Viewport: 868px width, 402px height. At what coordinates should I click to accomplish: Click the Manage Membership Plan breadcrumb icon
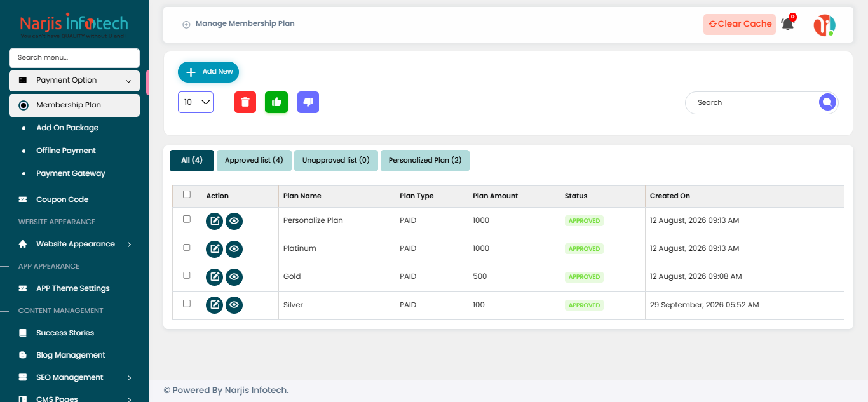(x=186, y=25)
